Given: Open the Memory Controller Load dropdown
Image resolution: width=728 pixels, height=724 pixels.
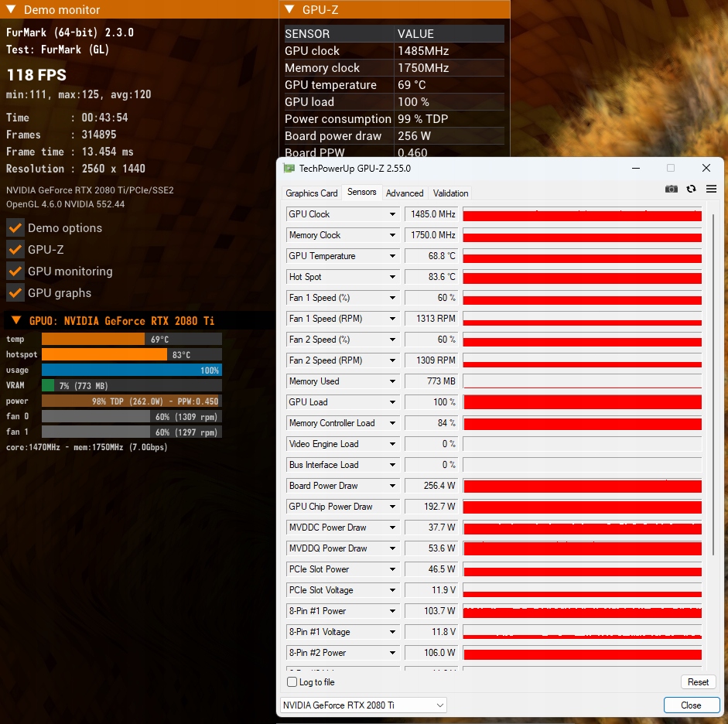Looking at the screenshot, I should [x=392, y=423].
